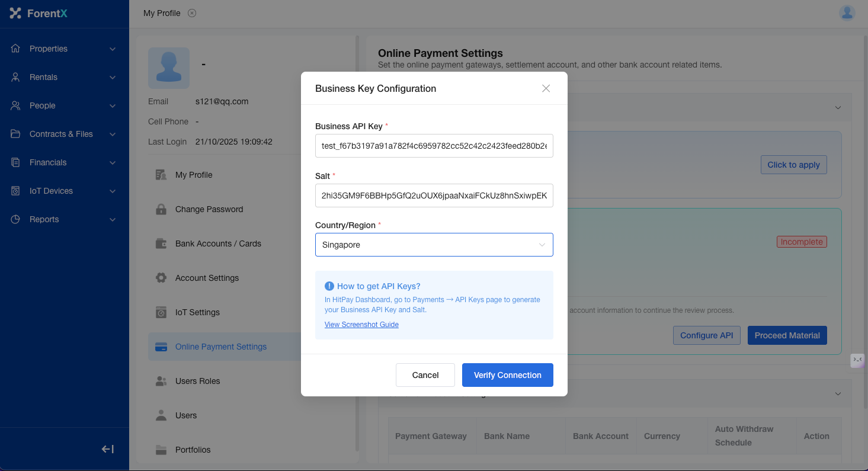Click into the Business API Key field
Image resolution: width=868 pixels, height=471 pixels.
(434, 146)
